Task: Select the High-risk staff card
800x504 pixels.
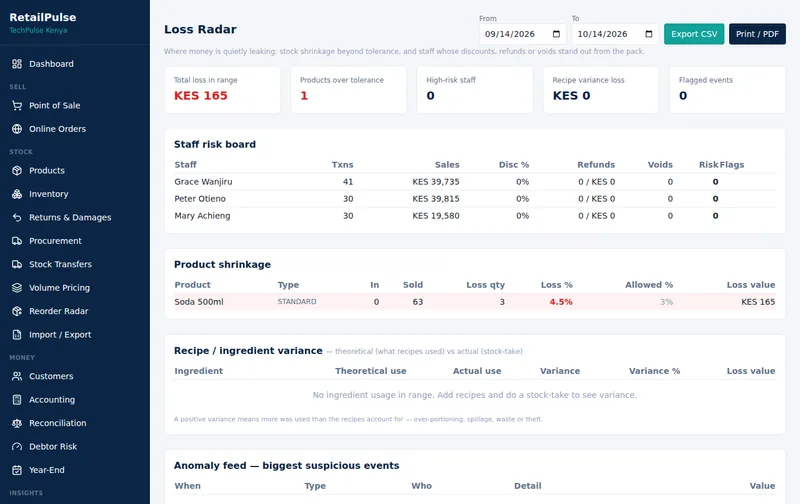Action: (475, 90)
